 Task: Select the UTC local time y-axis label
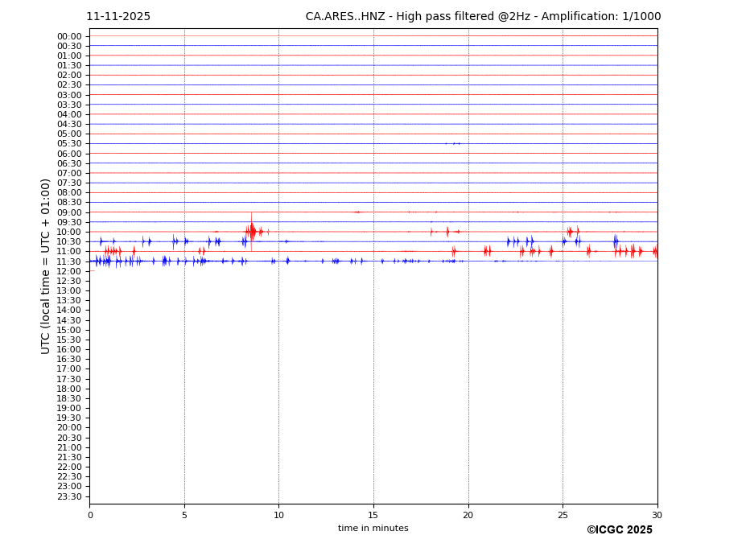click(47, 266)
